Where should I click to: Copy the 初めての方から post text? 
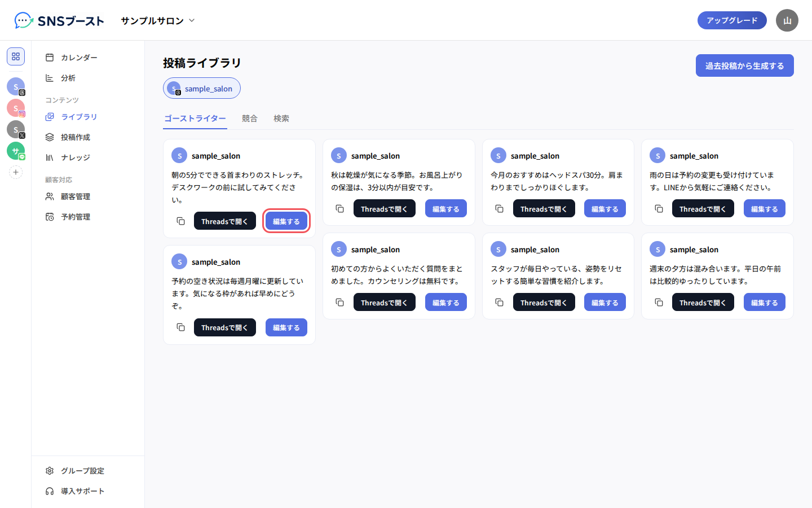339,303
